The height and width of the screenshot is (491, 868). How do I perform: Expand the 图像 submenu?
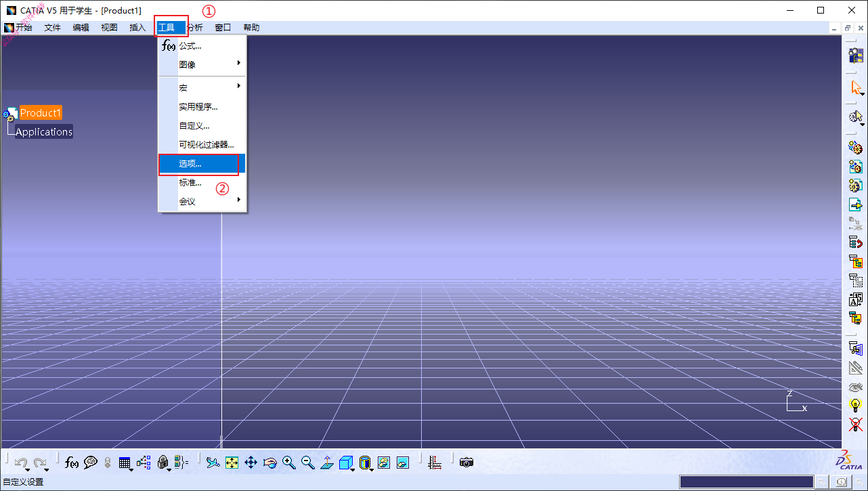[202, 65]
